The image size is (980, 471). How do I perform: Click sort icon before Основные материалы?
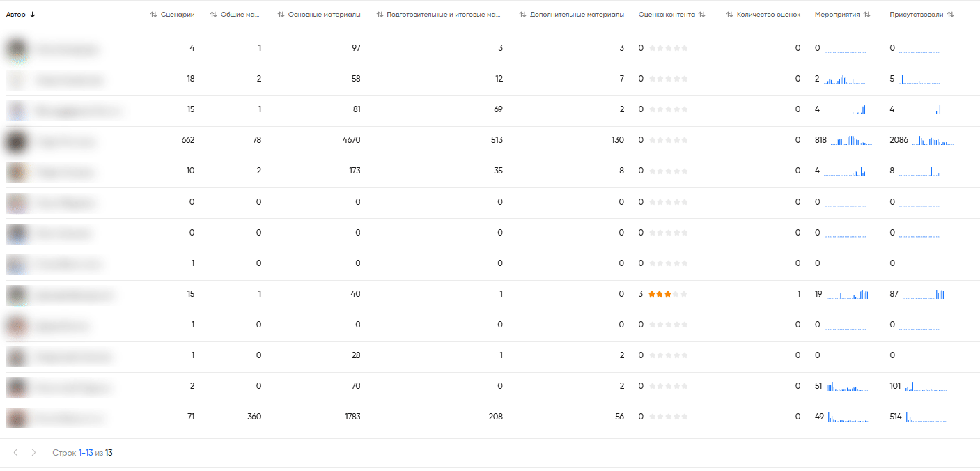click(281, 15)
